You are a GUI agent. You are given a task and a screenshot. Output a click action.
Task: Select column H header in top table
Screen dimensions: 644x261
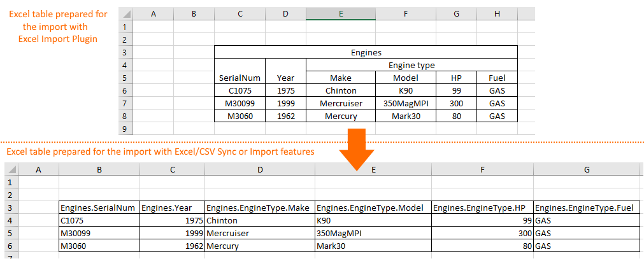(497, 13)
